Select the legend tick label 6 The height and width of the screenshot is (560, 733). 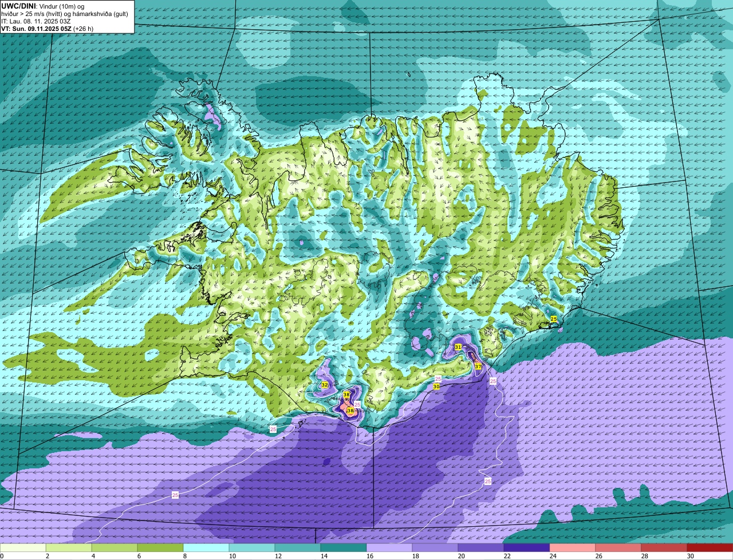[139, 556]
